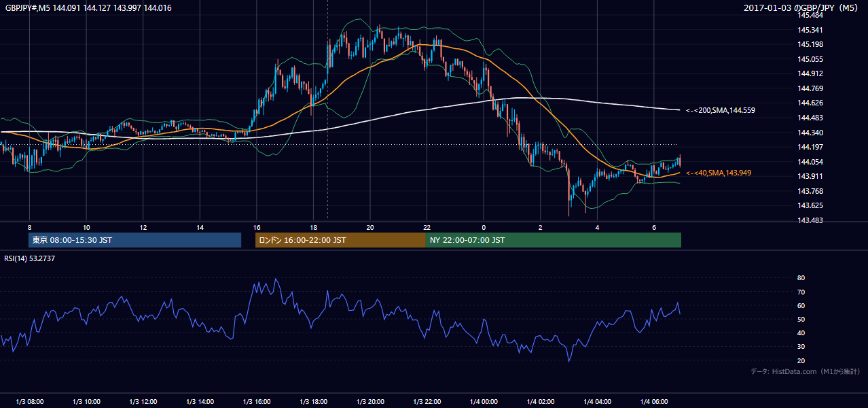Click the 1/4 04:00 time axis label

point(598,402)
